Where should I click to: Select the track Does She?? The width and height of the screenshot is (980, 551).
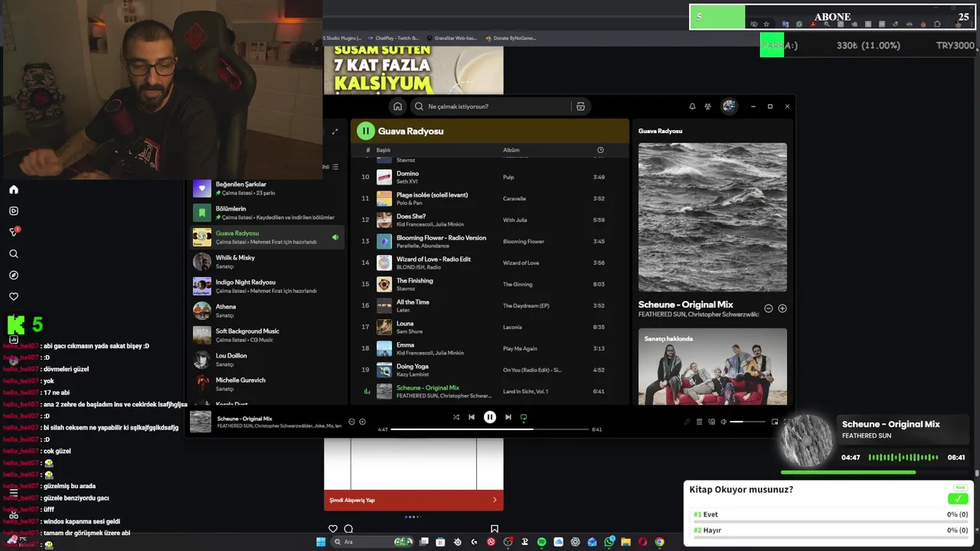pyautogui.click(x=490, y=220)
